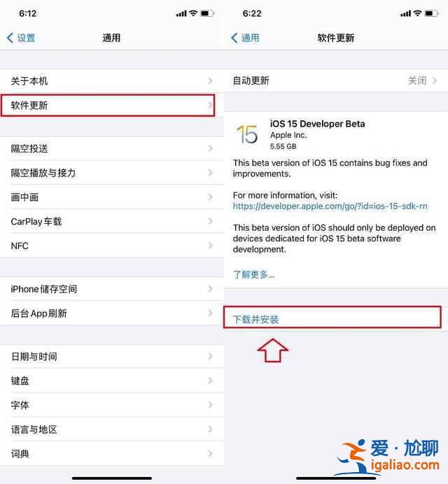The image size is (448, 484).
Task: Open the developer.apple.com ios-15-sdk-rn link
Action: (x=330, y=206)
